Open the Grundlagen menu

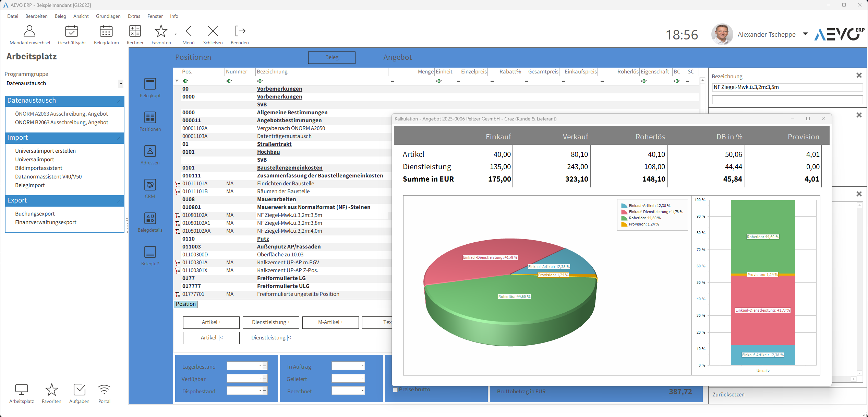tap(108, 16)
